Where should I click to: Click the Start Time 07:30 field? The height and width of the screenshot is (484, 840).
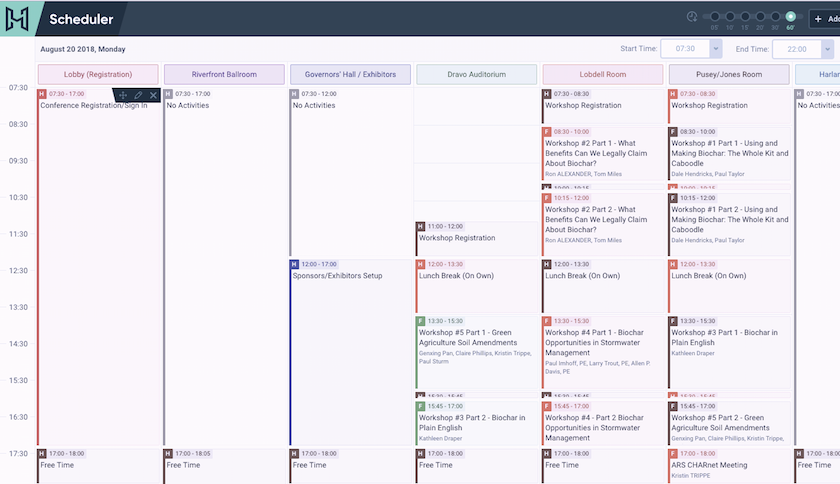[x=686, y=49]
